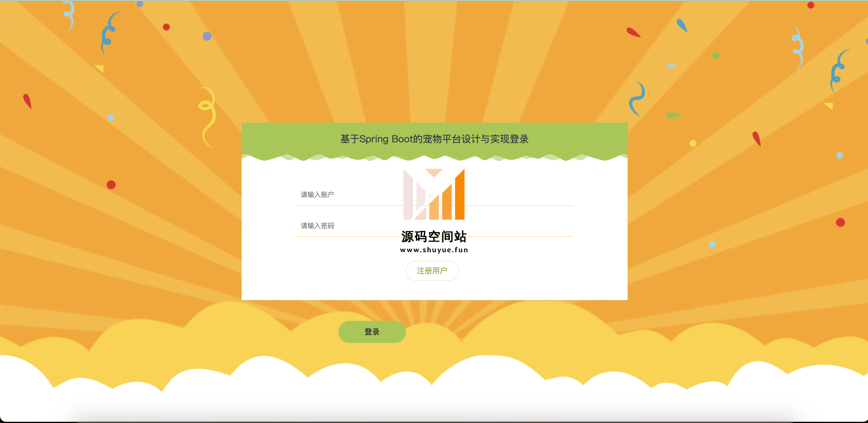Open the 注册用户 register link

tap(432, 270)
